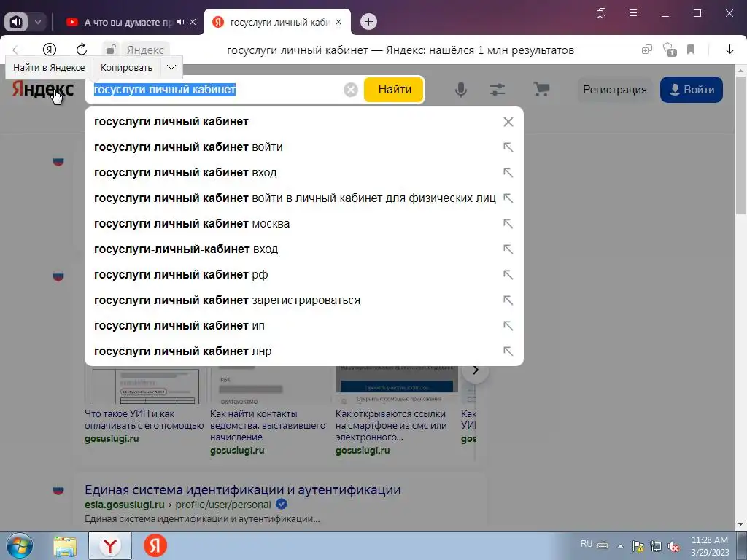Start voice search with microphone

[461, 90]
